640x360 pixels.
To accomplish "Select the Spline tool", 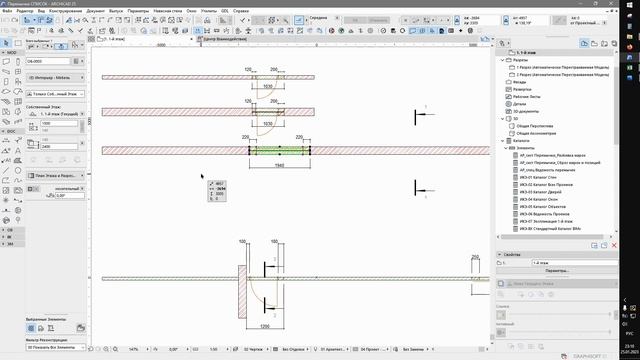I will click(18, 180).
